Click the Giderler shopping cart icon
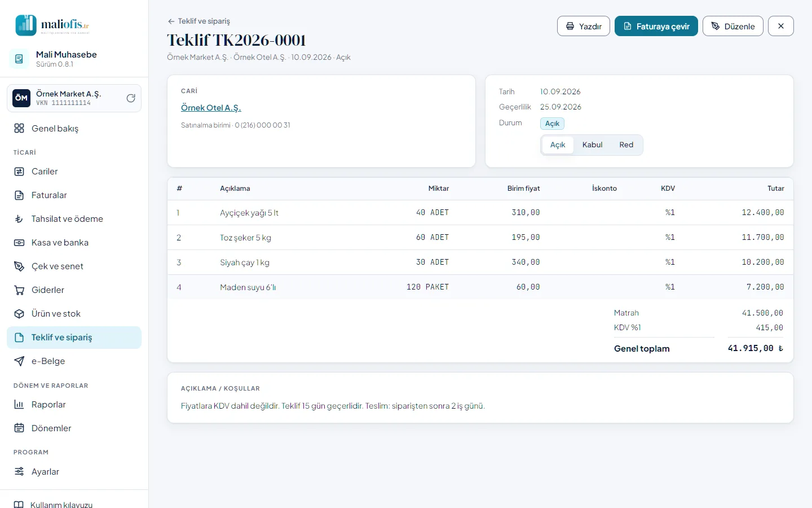The height and width of the screenshot is (508, 812). coord(19,290)
